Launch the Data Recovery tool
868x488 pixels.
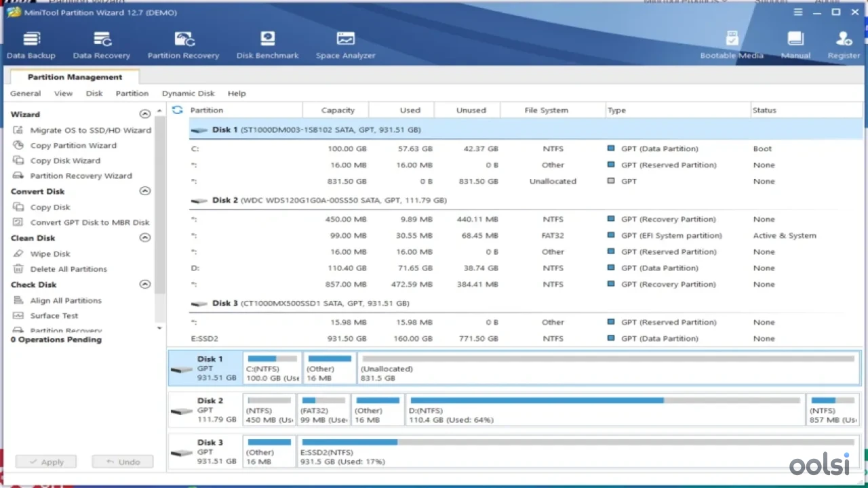click(x=102, y=45)
